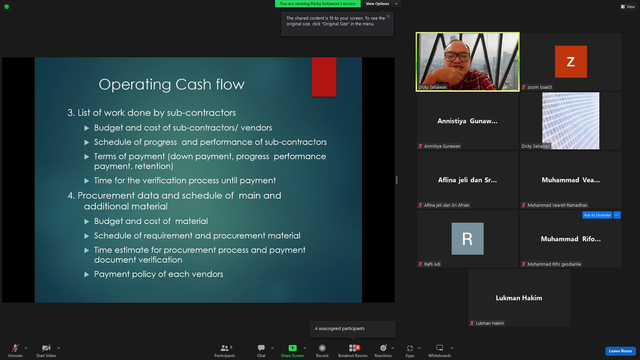
Task: Click 'Payment policy of each vendors' bullet
Action: pos(158,274)
